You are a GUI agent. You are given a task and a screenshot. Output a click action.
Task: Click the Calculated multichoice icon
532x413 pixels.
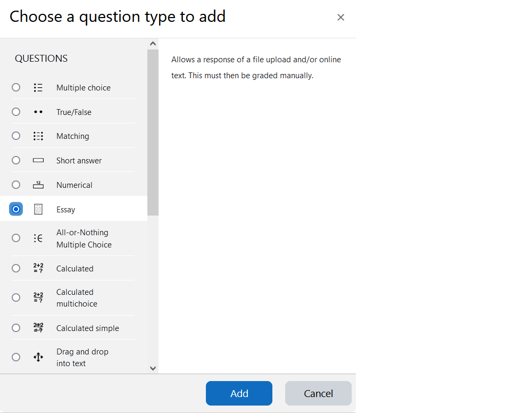point(38,298)
